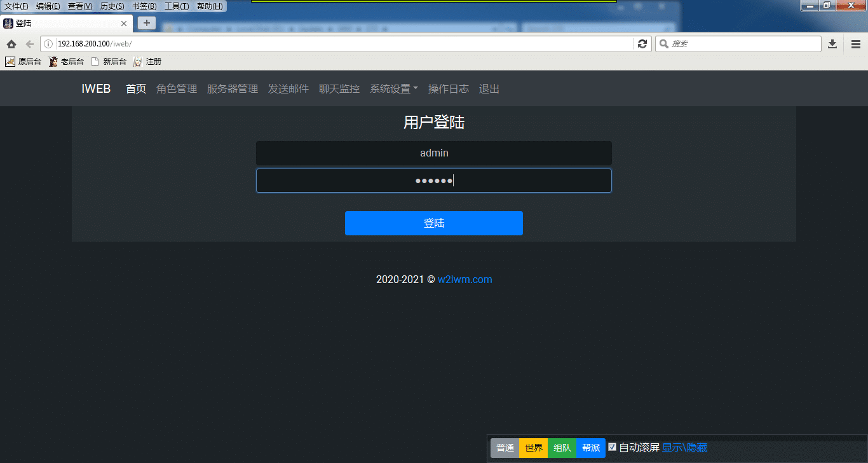The image size is (868, 463).
Task: Switch to the 世界 chat tab
Action: tap(534, 448)
